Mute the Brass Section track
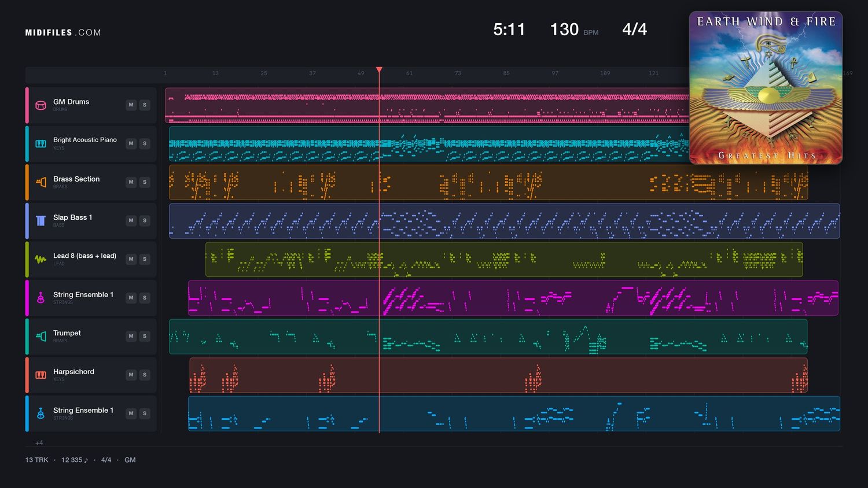868x488 pixels. click(131, 182)
